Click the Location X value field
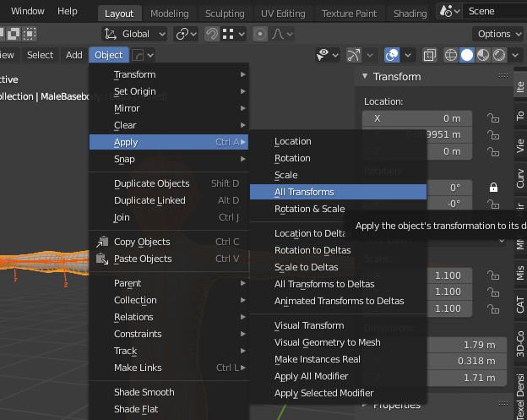527x420 pixels. point(417,118)
